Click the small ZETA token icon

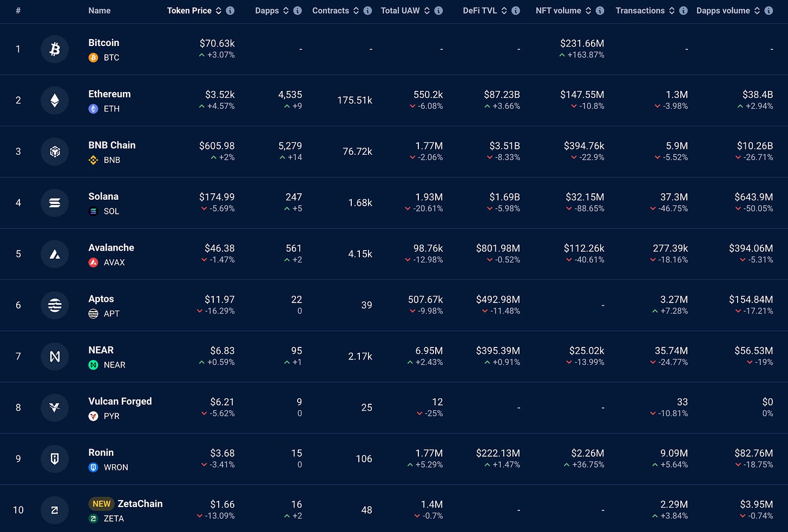point(93,518)
